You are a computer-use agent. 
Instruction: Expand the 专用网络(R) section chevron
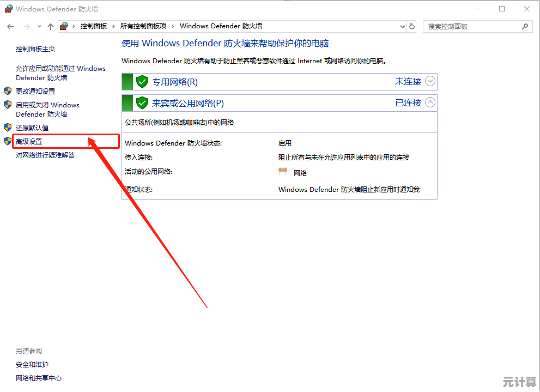coord(430,81)
